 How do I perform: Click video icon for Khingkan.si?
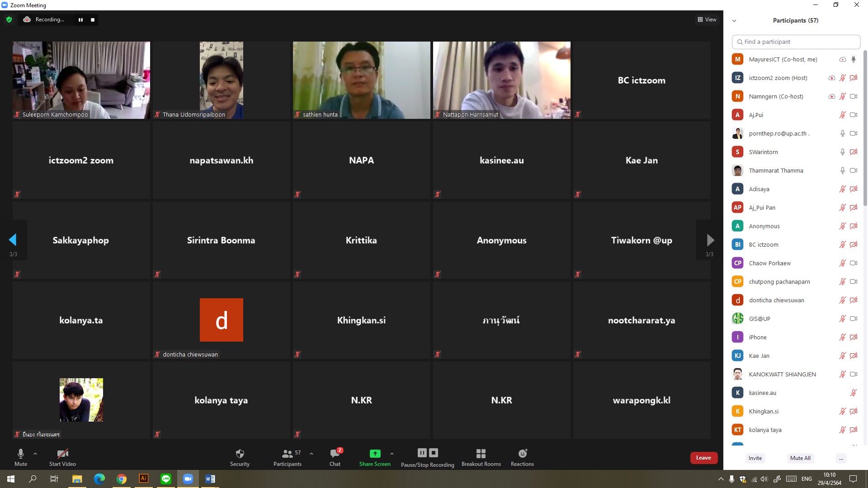tap(854, 411)
